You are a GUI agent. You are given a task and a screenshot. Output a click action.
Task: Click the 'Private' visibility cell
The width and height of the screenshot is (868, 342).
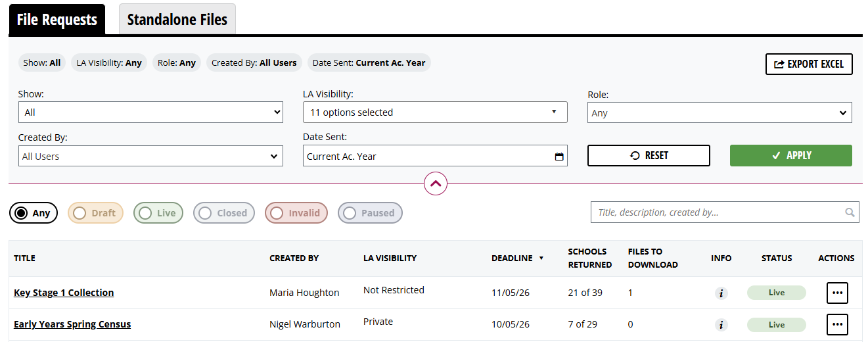pyautogui.click(x=378, y=322)
